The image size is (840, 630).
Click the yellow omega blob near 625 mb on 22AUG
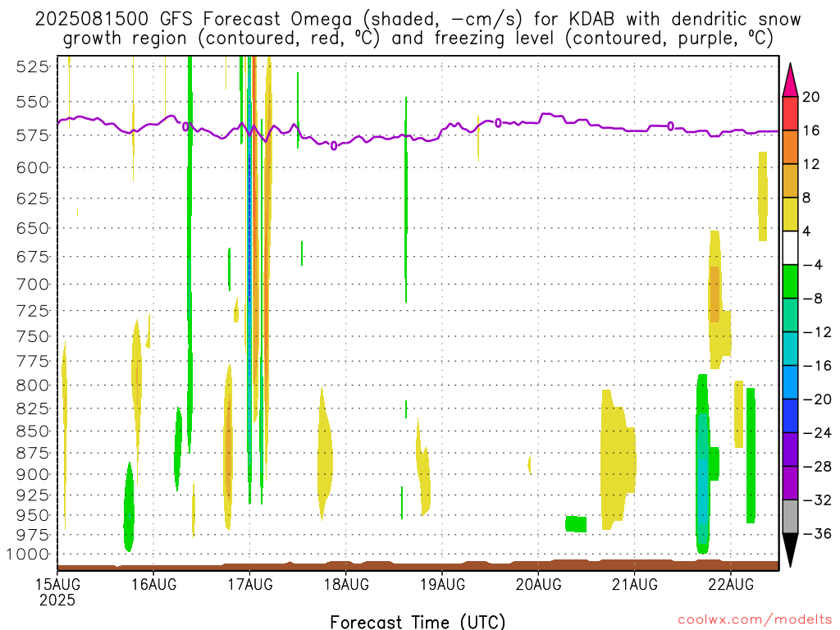click(763, 196)
